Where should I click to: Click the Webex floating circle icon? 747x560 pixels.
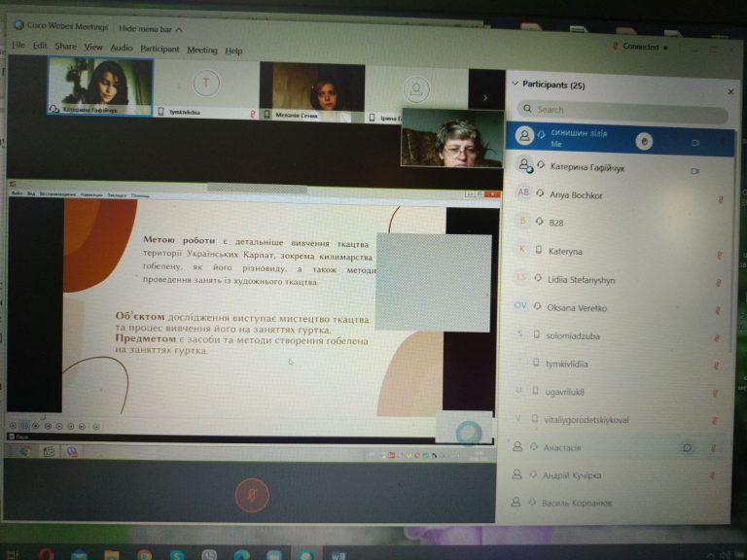pos(468,433)
